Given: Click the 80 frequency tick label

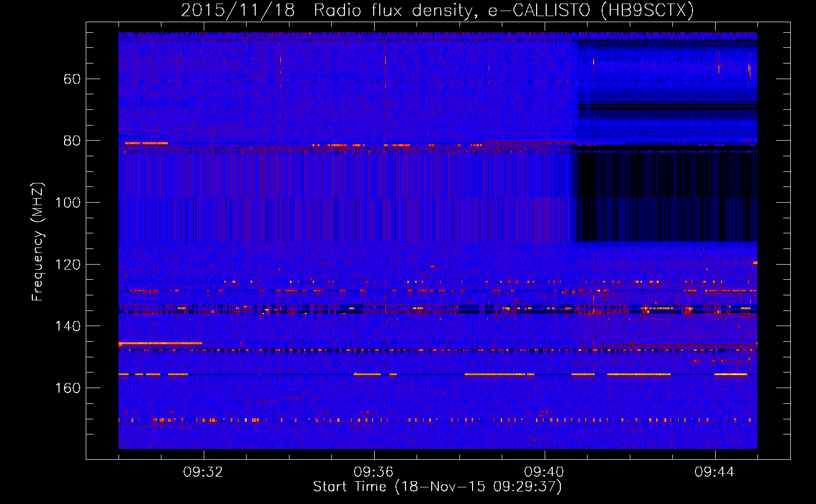Looking at the screenshot, I should [x=72, y=141].
